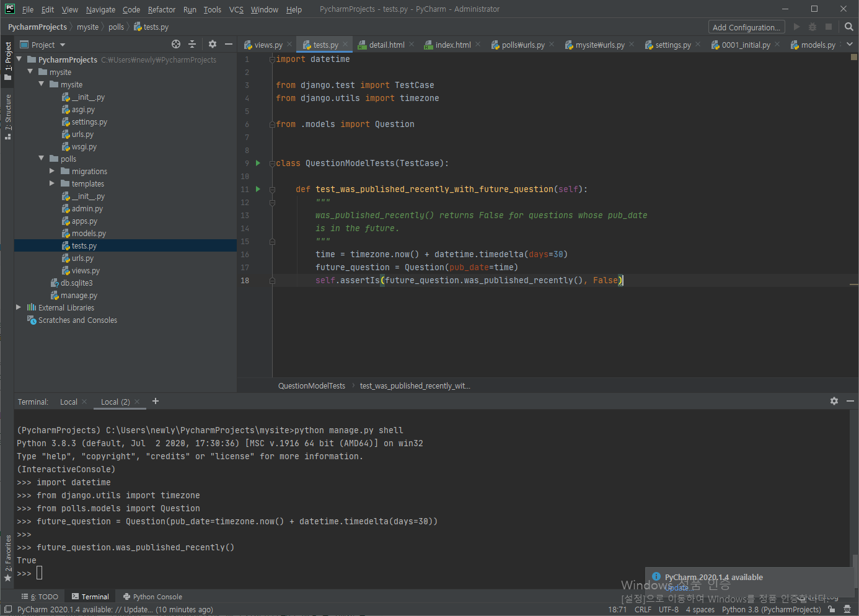Close the Local (2) terminal tab
Screen dimensions: 859x616
click(x=137, y=402)
